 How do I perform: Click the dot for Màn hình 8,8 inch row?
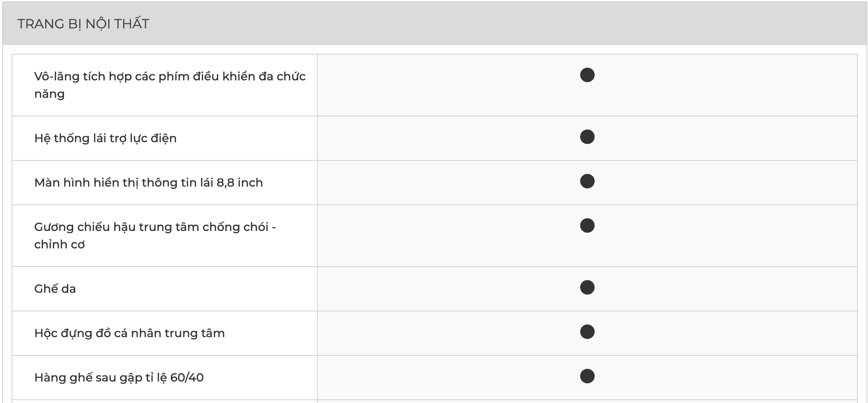click(x=587, y=181)
